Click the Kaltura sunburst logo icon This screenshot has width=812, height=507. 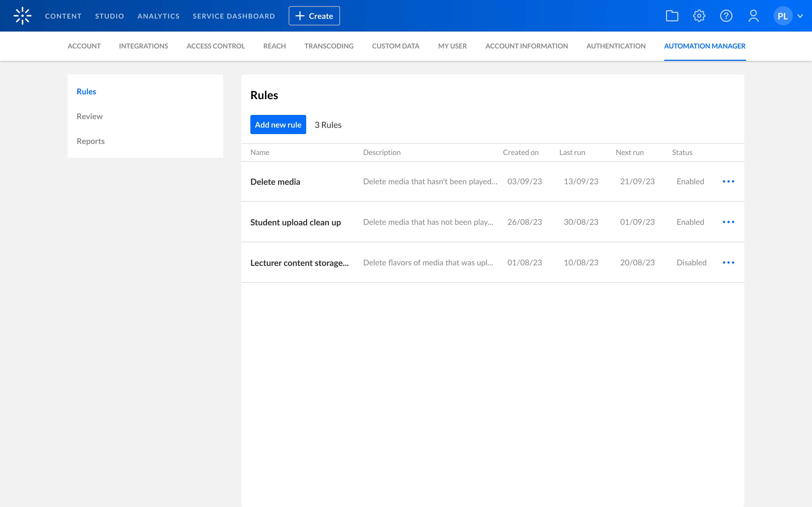(23, 16)
